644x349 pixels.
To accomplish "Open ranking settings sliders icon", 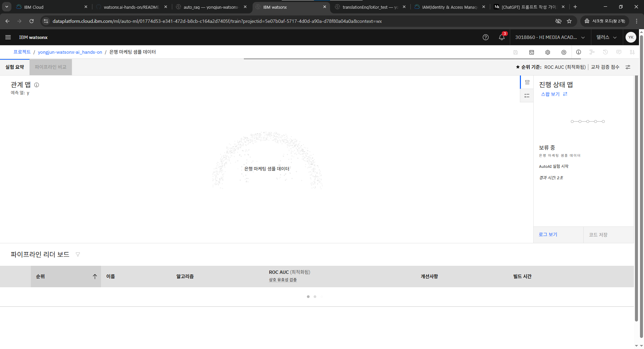I will (628, 67).
